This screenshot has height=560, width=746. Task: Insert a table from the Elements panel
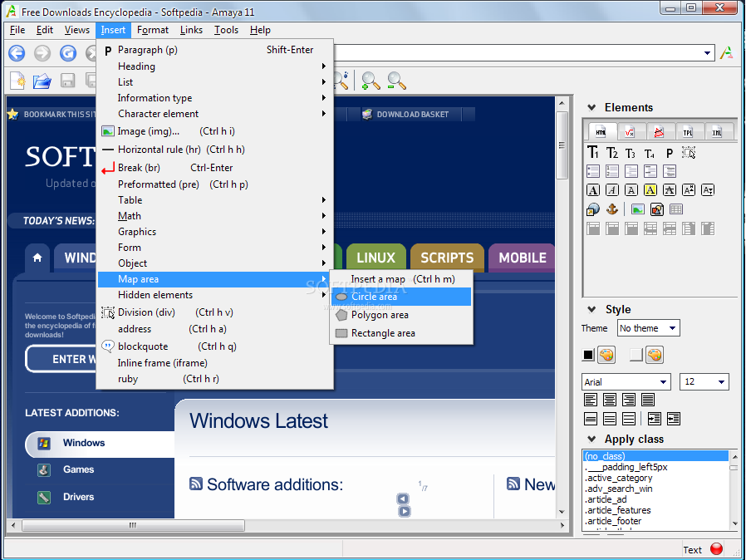(x=676, y=209)
